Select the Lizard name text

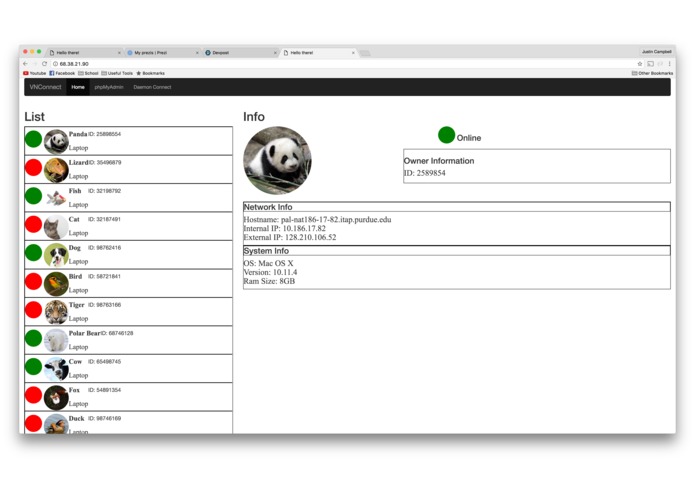(79, 162)
